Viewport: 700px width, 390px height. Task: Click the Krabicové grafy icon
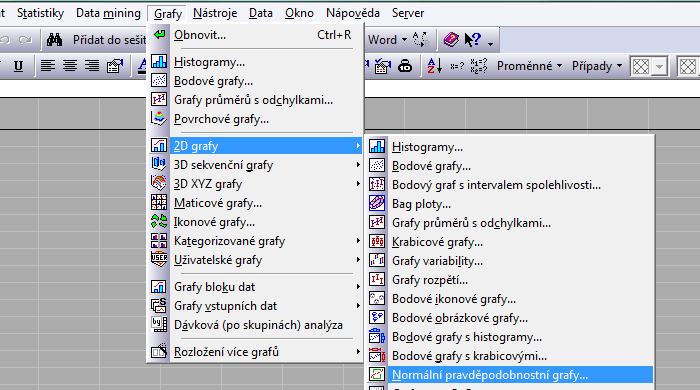click(377, 241)
